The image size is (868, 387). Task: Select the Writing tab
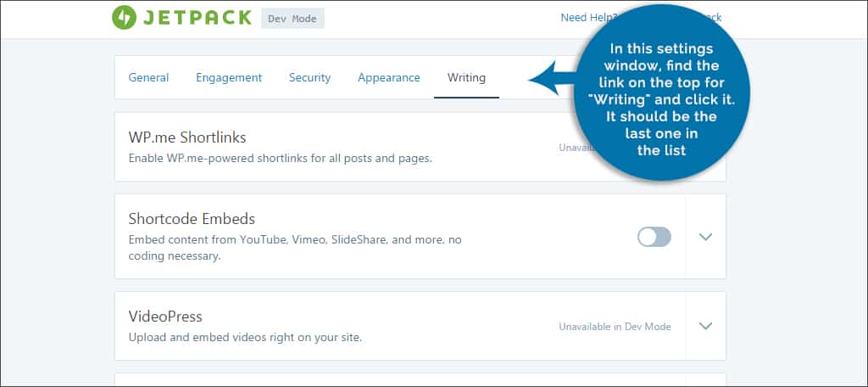[467, 77]
